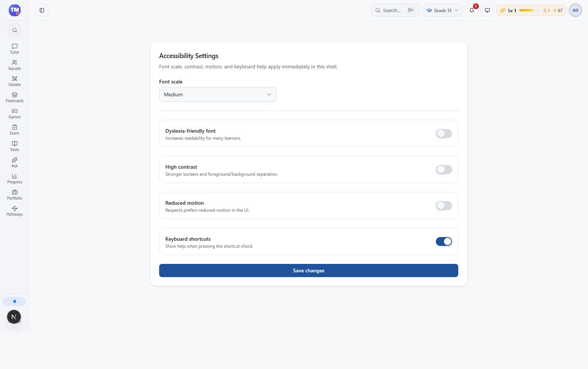Click the Accessibility Settings heading
This screenshot has height=369, width=588.
pos(189,56)
